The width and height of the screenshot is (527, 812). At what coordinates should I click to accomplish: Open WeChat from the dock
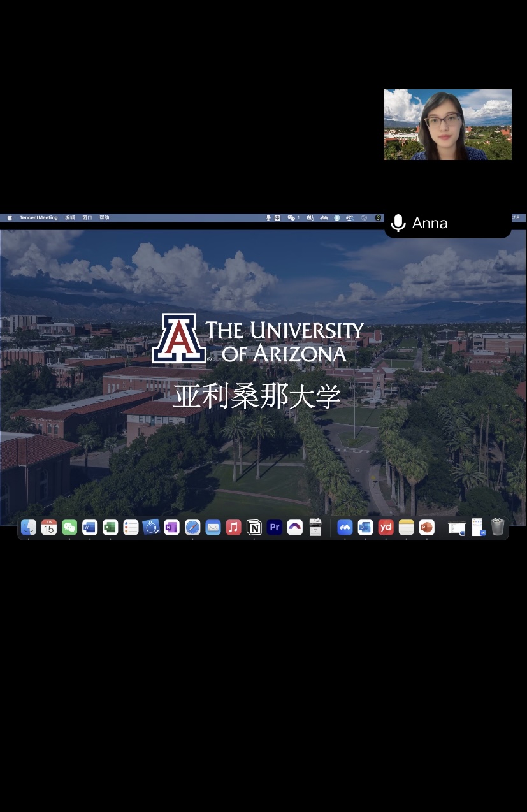(69, 527)
